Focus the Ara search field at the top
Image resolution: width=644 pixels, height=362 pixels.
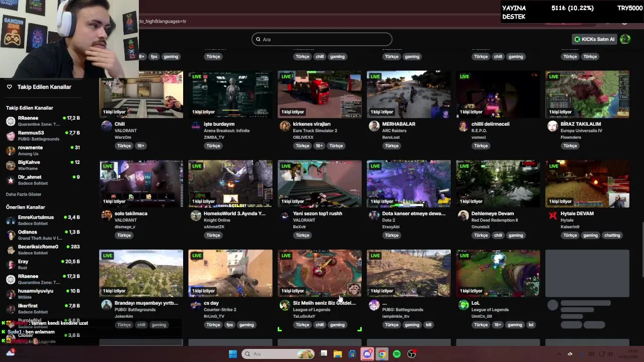click(x=322, y=39)
